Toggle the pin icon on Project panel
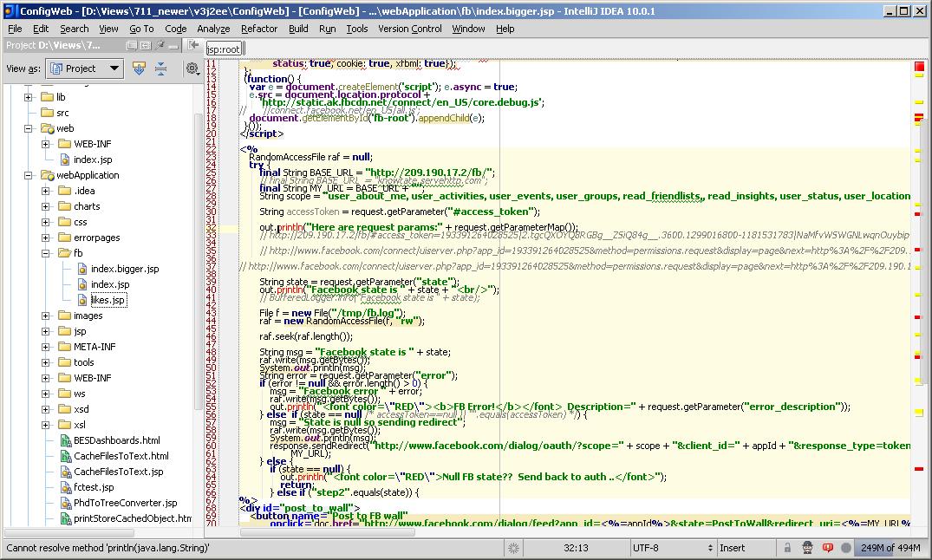Image resolution: width=932 pixels, height=560 pixels. [x=160, y=45]
